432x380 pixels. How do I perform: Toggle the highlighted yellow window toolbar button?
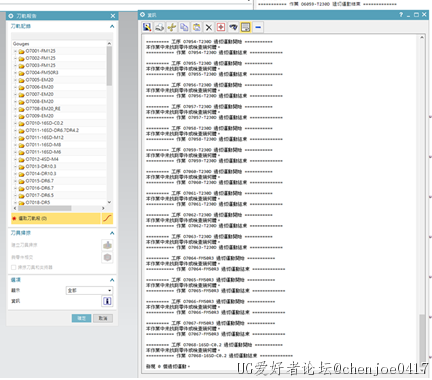click(x=246, y=27)
